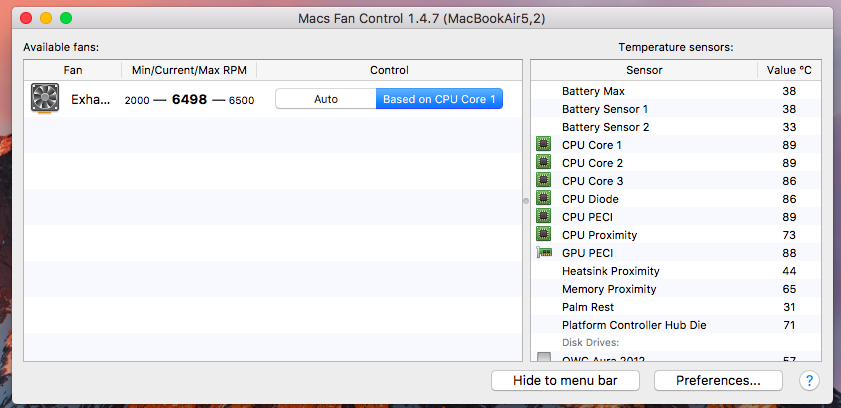
Task: Select the Battery Max sensor row
Action: tap(676, 91)
